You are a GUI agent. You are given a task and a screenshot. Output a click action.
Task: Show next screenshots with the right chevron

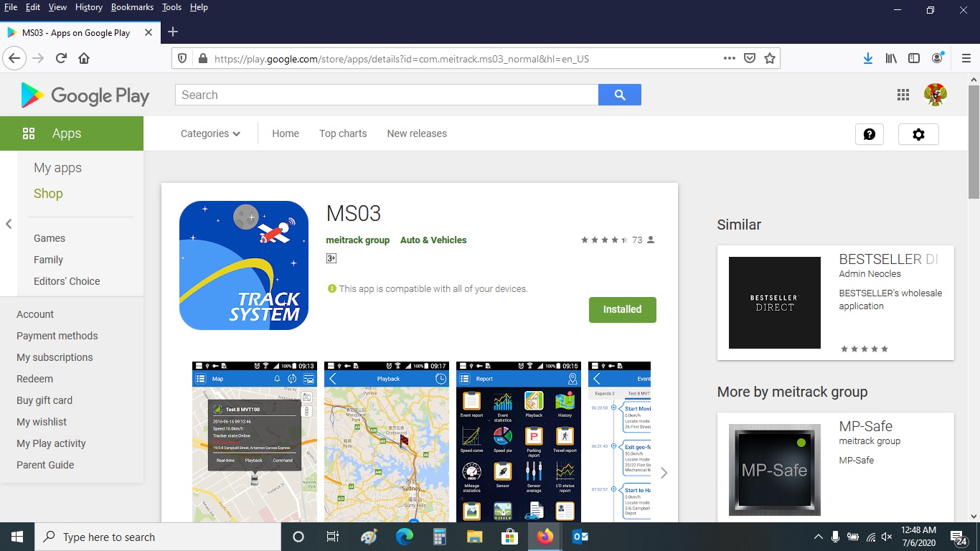(x=664, y=473)
